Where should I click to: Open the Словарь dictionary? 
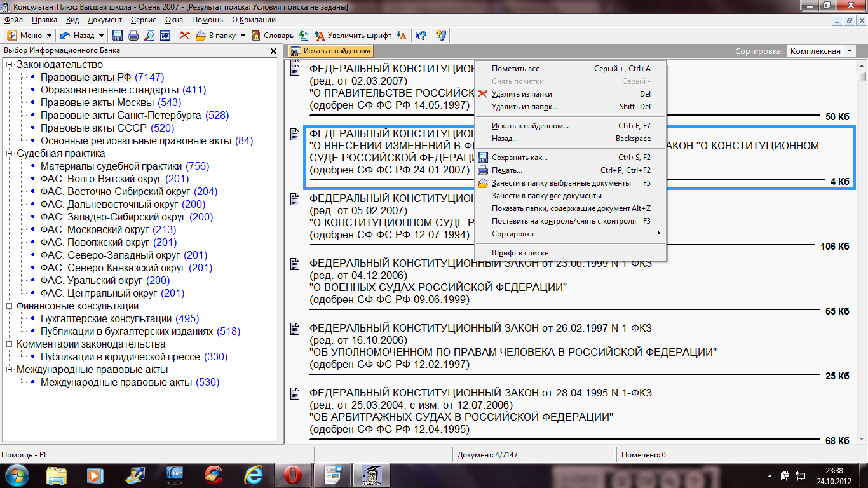(x=272, y=36)
